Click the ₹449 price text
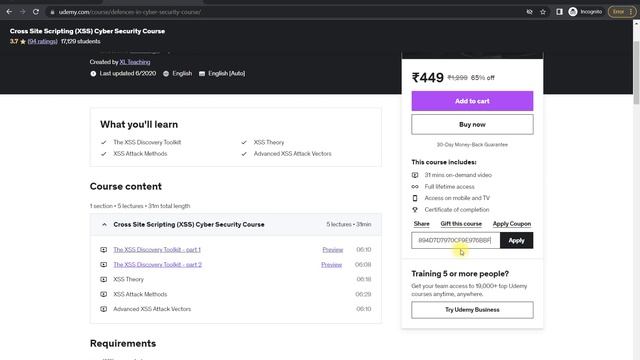 (428, 78)
